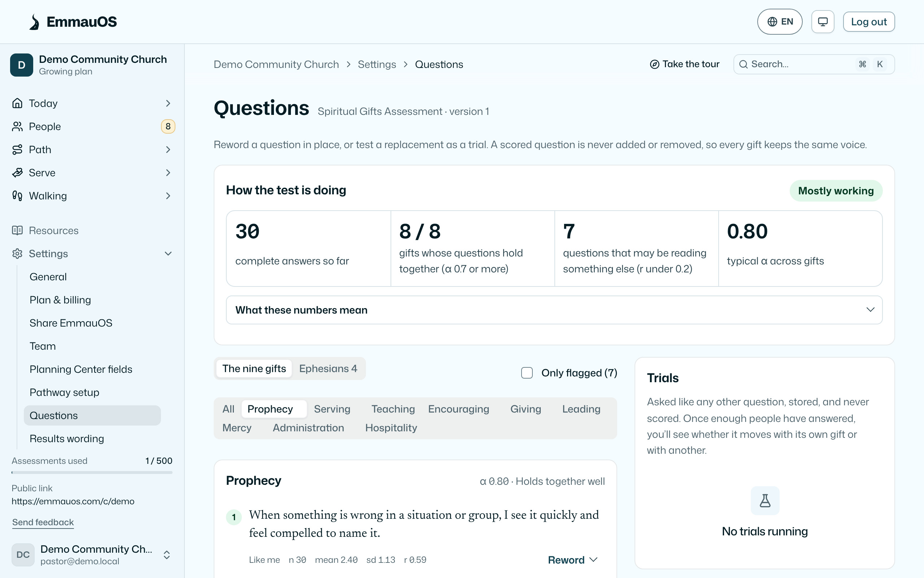Open Results wording settings page
Image resolution: width=924 pixels, height=578 pixels.
point(92,439)
